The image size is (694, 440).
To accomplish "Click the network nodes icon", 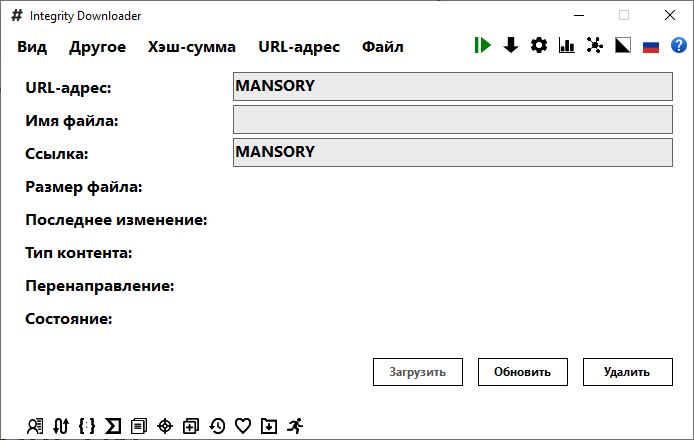I will (595, 45).
